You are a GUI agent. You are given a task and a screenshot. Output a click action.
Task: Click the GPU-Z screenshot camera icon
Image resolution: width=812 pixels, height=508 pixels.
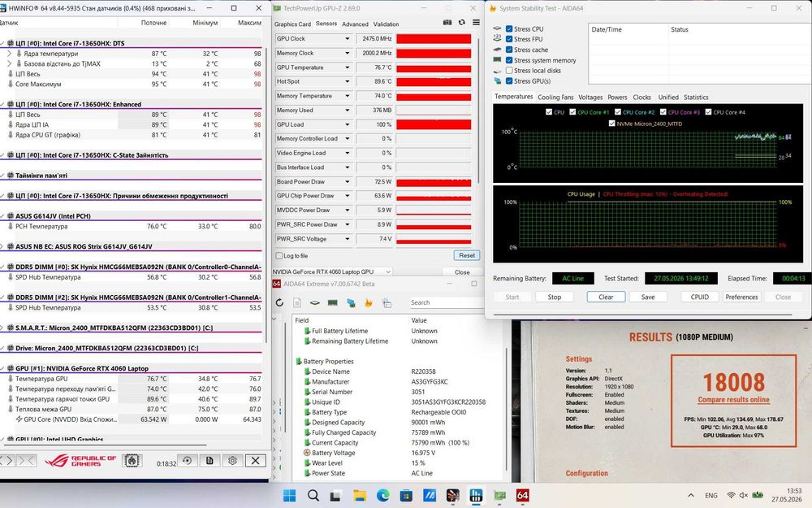pos(447,23)
